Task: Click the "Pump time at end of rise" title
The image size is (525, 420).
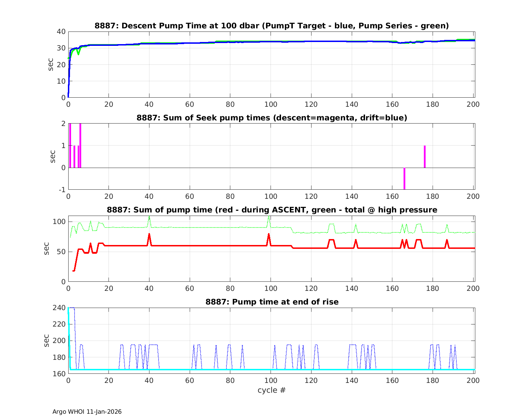Action: [272, 302]
